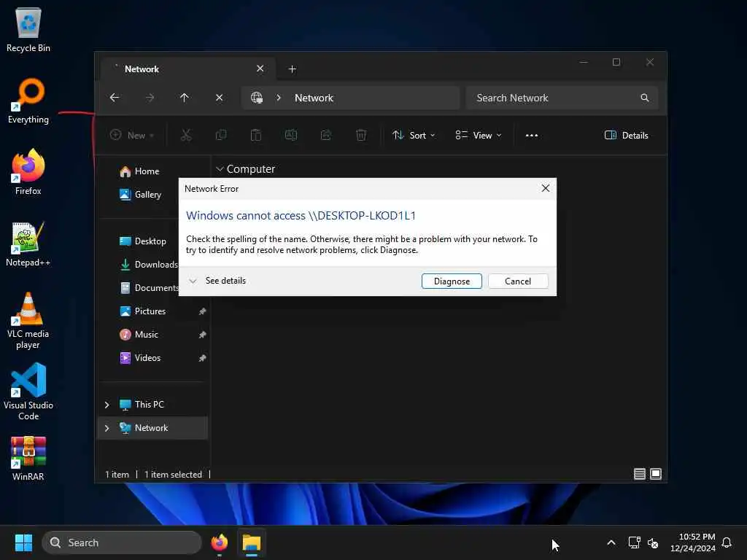Stop loading with the X button

(x=219, y=98)
